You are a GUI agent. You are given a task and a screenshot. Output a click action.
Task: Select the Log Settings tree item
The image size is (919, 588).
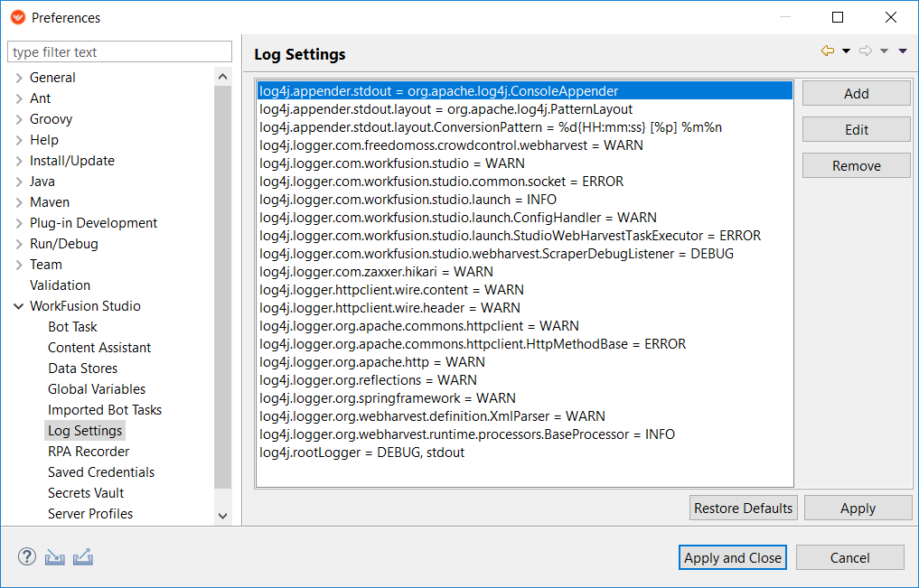click(85, 431)
